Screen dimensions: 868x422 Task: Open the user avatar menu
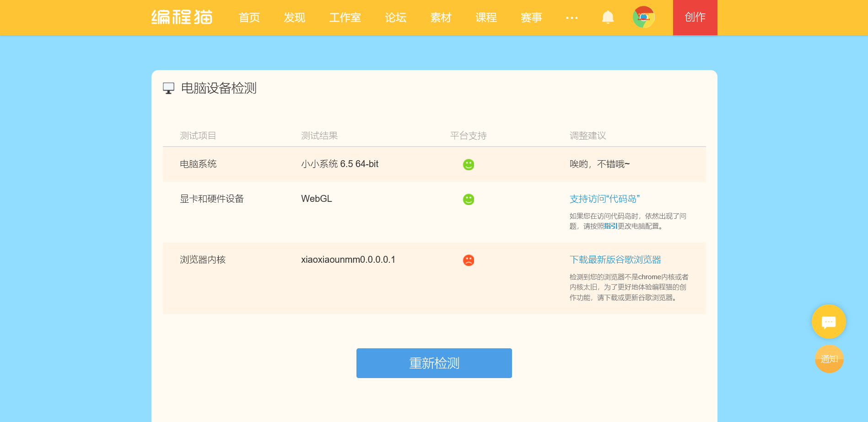coord(644,17)
